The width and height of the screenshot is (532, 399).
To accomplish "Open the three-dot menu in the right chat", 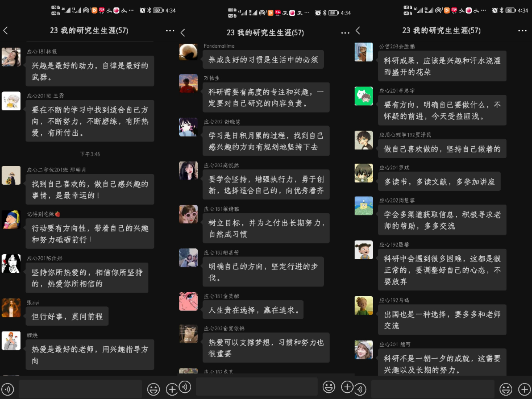I will tap(522, 31).
